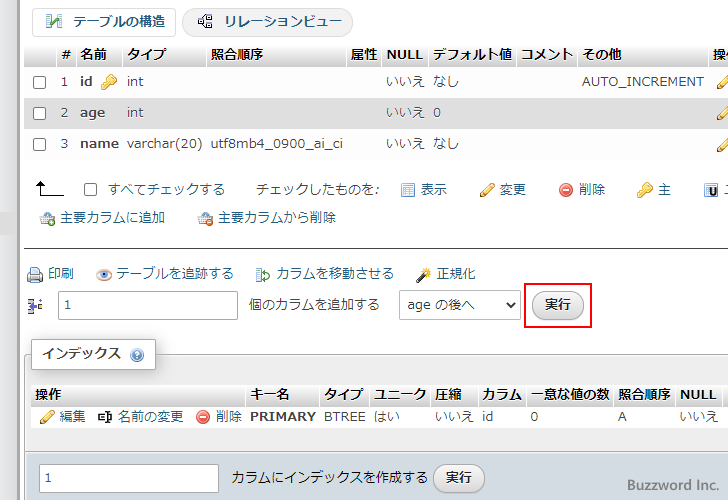Click the 印刷 print link

coord(61,273)
